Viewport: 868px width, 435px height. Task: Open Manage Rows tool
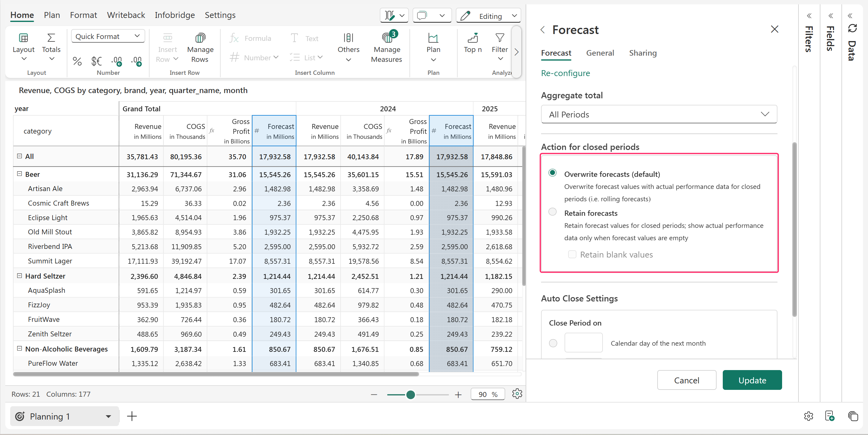coord(200,38)
